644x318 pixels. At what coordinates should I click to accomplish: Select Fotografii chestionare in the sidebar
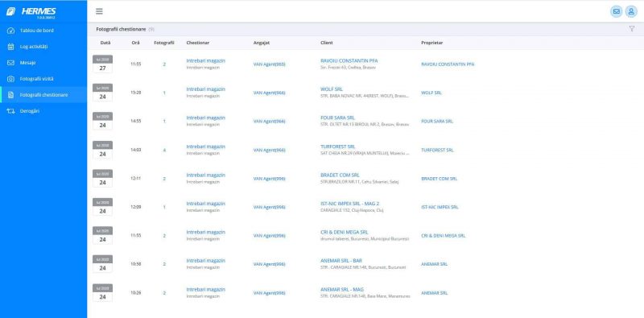[x=43, y=95]
